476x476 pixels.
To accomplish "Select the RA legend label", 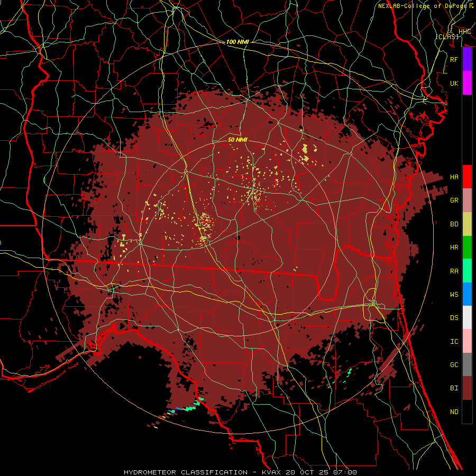I will (x=454, y=271).
